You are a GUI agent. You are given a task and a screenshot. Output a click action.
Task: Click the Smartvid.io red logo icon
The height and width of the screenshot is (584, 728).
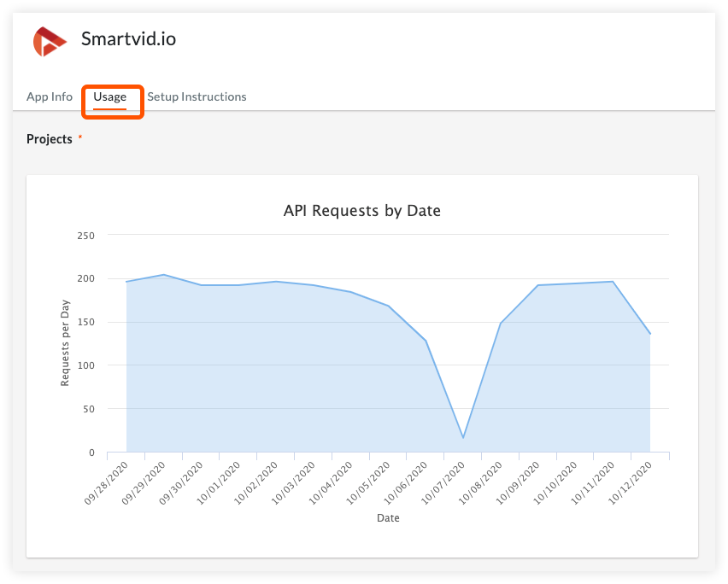tap(49, 41)
